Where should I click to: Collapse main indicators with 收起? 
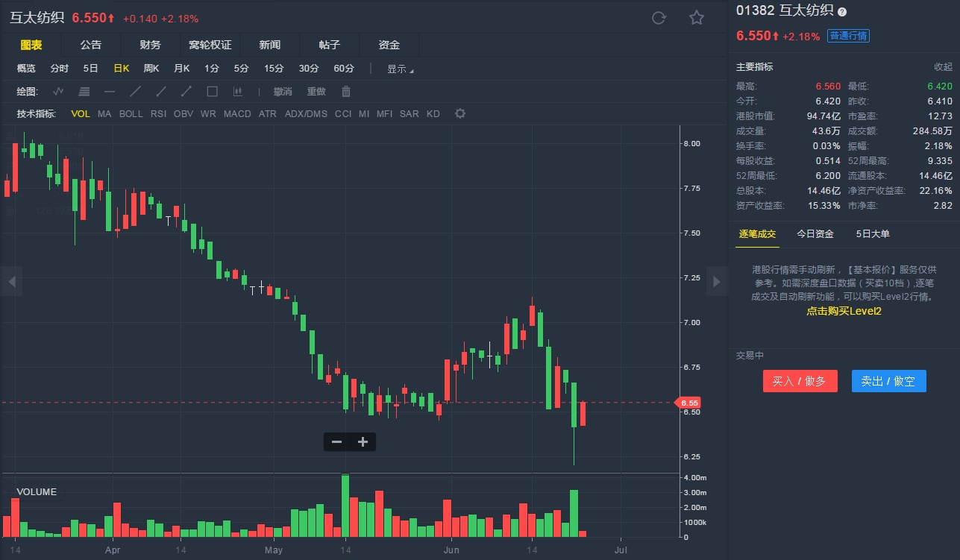[943, 67]
